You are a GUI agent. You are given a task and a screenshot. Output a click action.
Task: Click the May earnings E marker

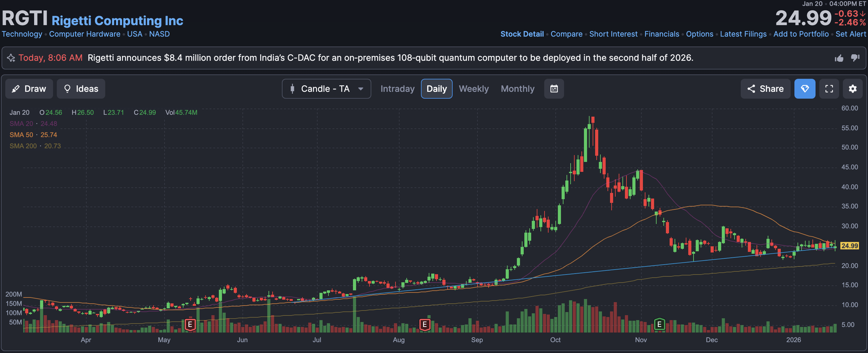pyautogui.click(x=190, y=324)
